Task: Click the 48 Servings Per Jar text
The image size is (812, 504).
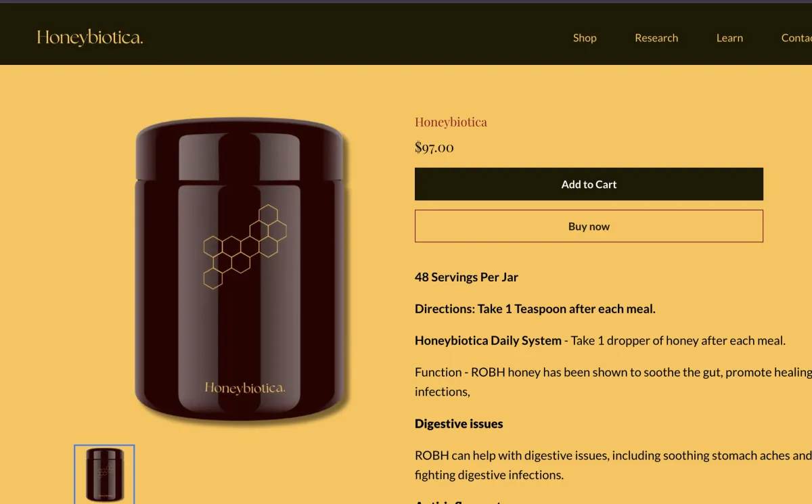Action: pyautogui.click(x=467, y=277)
